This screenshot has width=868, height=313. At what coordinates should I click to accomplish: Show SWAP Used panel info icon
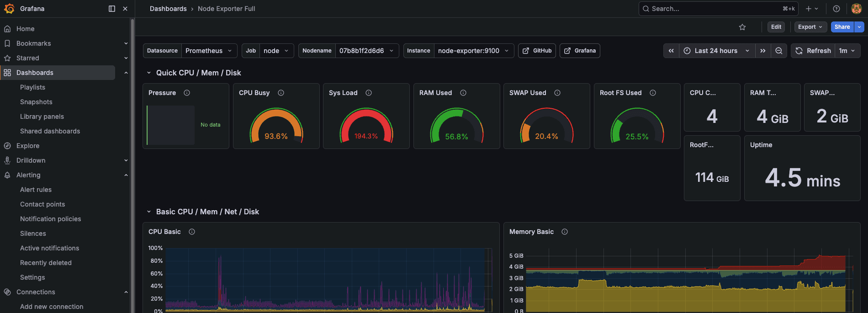click(x=557, y=93)
